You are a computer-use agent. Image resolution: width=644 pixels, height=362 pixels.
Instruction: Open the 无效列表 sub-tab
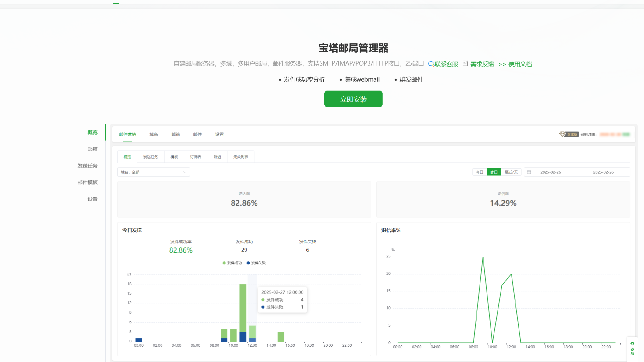click(240, 157)
